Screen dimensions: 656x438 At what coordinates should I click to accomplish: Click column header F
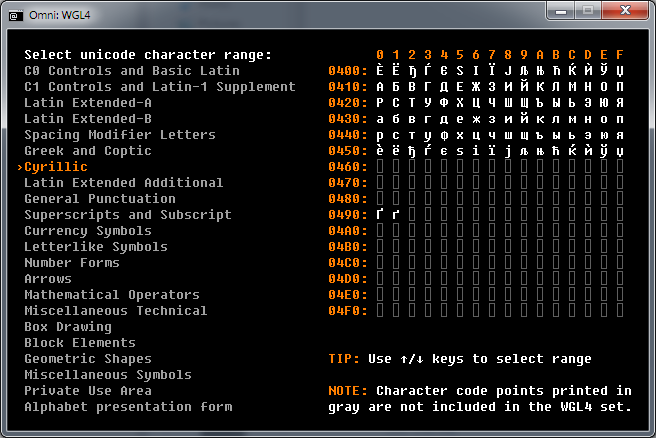[x=620, y=55]
